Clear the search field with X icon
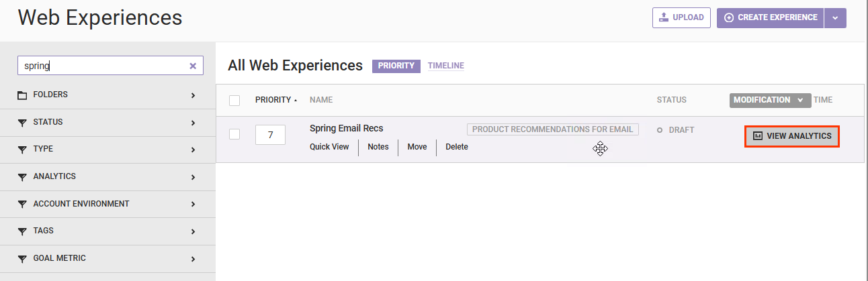The image size is (868, 281). pos(193,66)
